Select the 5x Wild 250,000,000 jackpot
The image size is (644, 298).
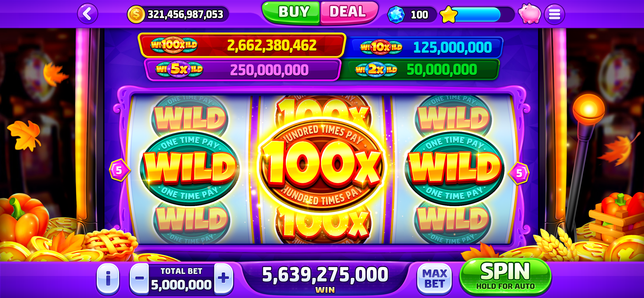pyautogui.click(x=242, y=70)
